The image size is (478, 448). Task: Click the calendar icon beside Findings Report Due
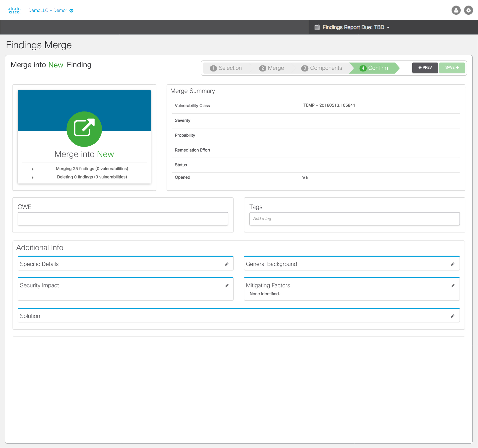pos(317,27)
